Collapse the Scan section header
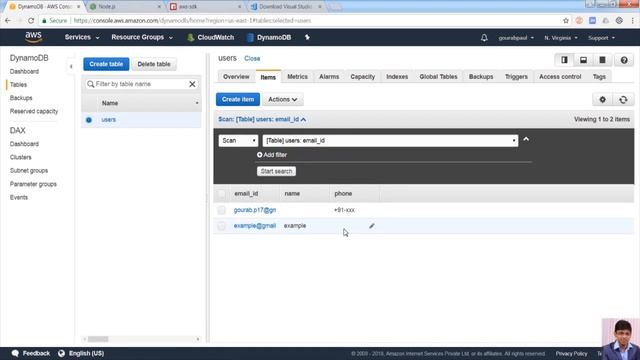This screenshot has height=360, width=640. [x=262, y=119]
